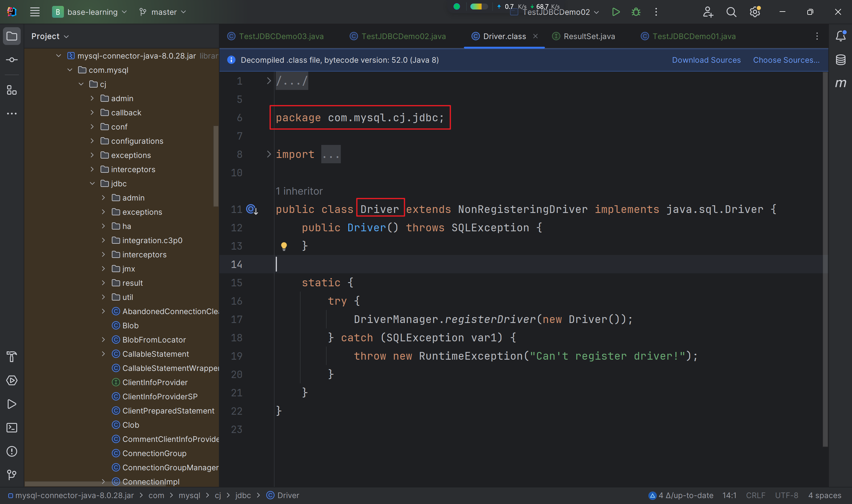The width and height of the screenshot is (852, 504).
Task: Open Code With Me add-user icon
Action: tap(708, 12)
